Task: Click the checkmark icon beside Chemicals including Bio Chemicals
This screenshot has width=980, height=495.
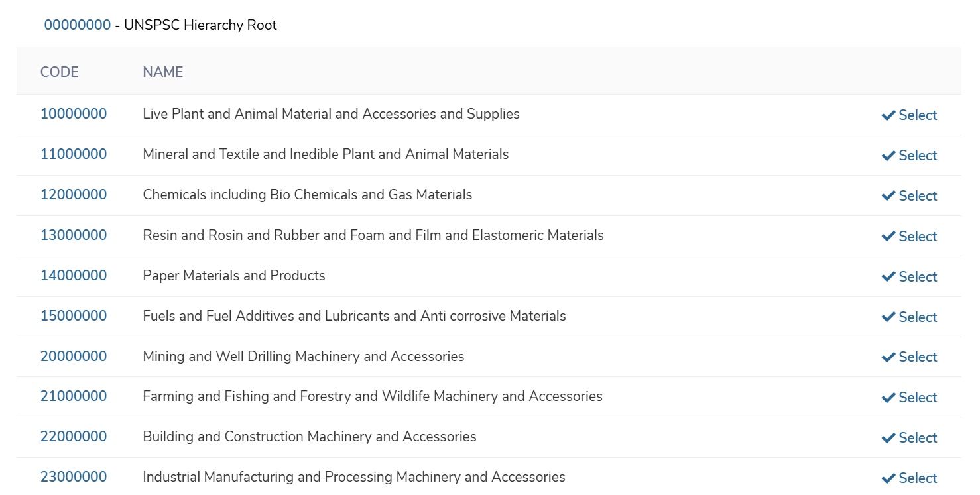Action: (888, 196)
